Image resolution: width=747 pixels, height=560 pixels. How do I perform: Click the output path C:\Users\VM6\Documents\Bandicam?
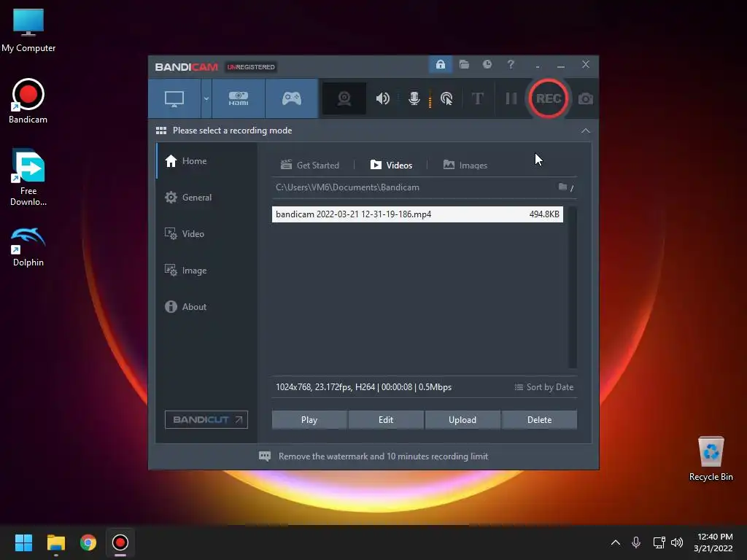pos(347,187)
